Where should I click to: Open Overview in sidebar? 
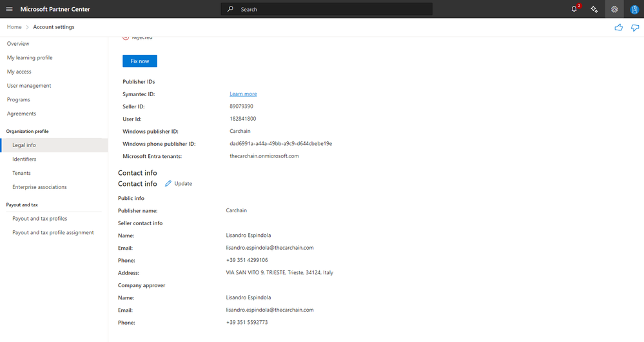(x=18, y=44)
